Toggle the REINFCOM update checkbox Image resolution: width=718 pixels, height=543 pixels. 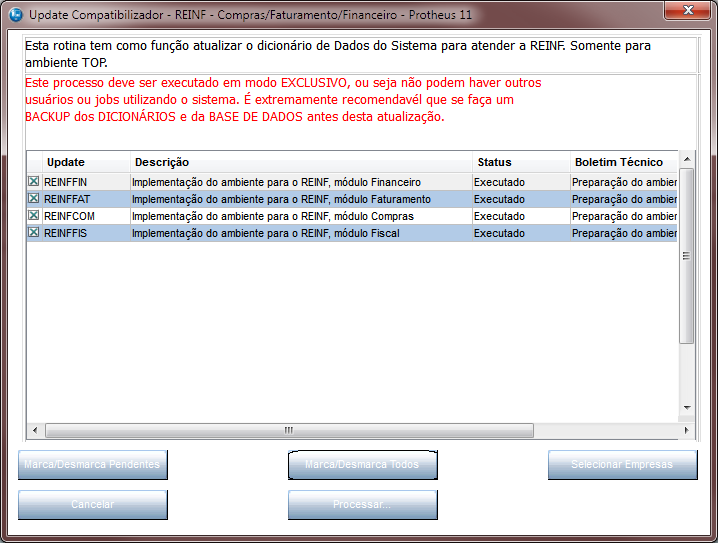[33, 215]
